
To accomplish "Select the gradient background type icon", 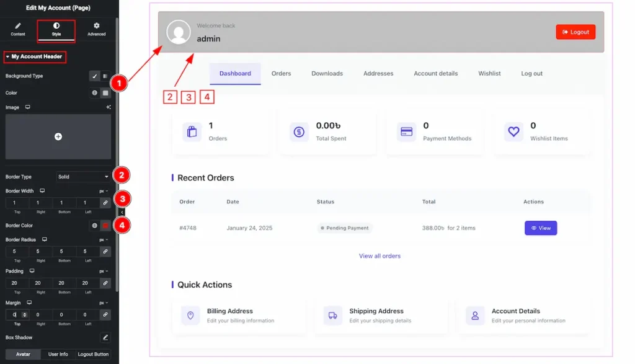I will click(105, 76).
